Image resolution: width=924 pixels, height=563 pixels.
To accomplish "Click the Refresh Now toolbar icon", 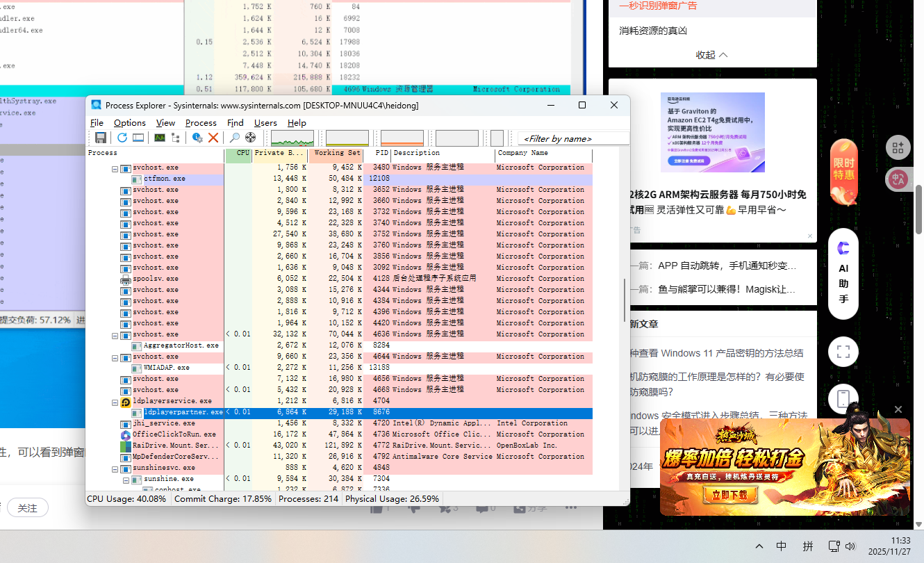I will coord(122,138).
